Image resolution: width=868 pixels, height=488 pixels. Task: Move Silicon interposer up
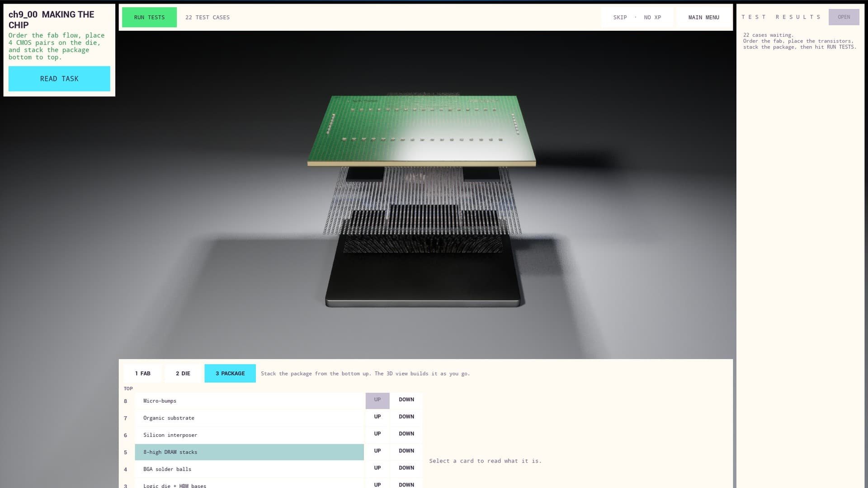click(x=377, y=434)
